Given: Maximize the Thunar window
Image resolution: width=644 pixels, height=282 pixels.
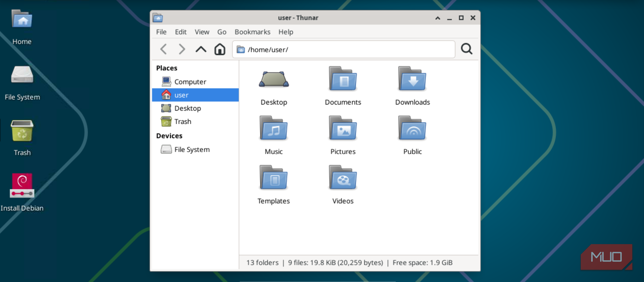Looking at the screenshot, I should pos(461,18).
